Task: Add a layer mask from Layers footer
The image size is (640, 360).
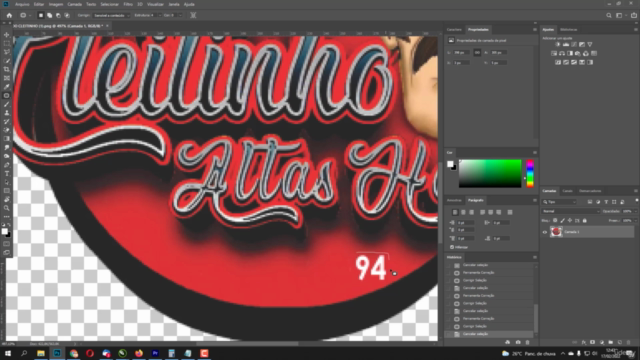Action: [x=593, y=342]
